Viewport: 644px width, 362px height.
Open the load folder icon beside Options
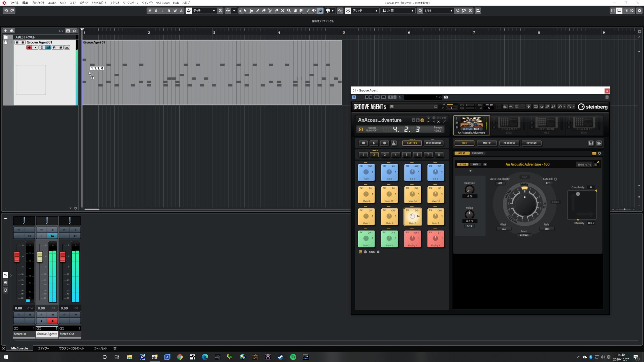599,143
